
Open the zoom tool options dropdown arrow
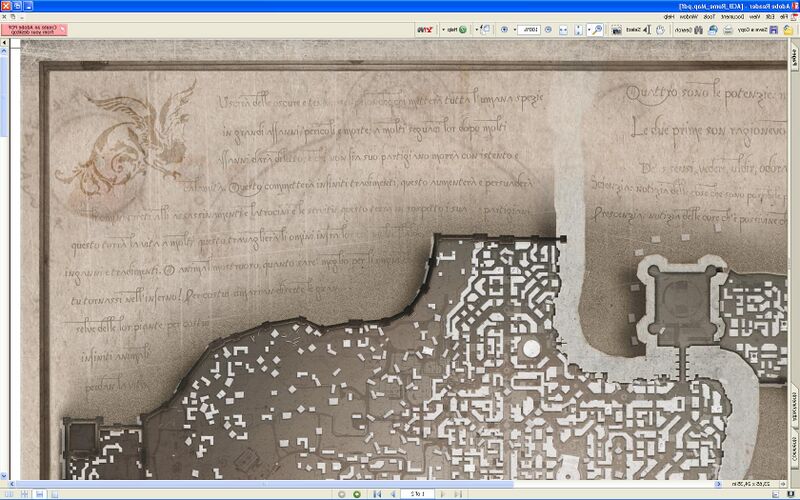click(589, 30)
